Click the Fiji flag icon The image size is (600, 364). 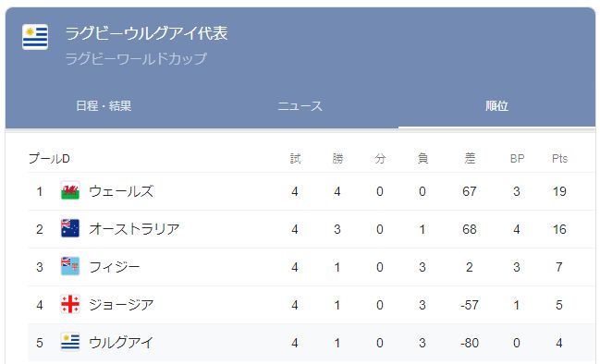point(70,266)
